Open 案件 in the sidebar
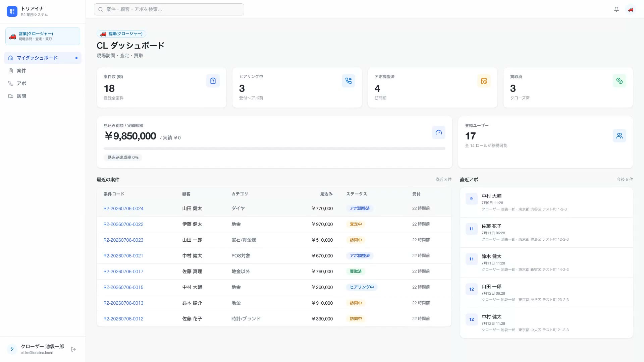Viewport: 644px width, 362px height. 43,71
